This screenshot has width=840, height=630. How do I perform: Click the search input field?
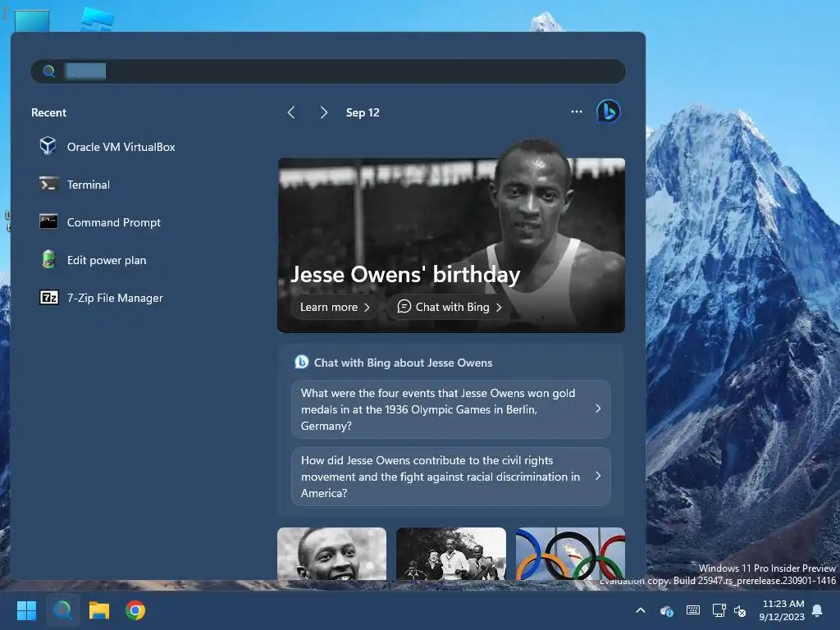tap(328, 71)
